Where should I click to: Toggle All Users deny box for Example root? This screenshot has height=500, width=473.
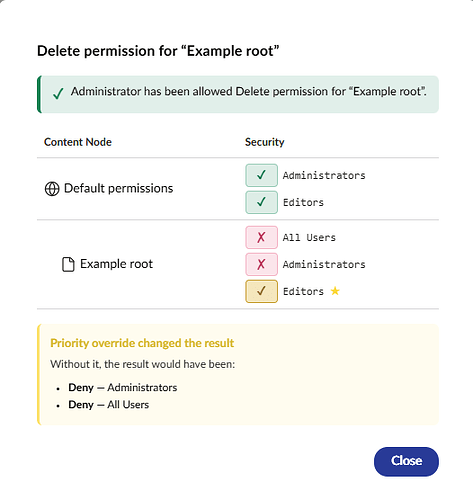pos(262,237)
